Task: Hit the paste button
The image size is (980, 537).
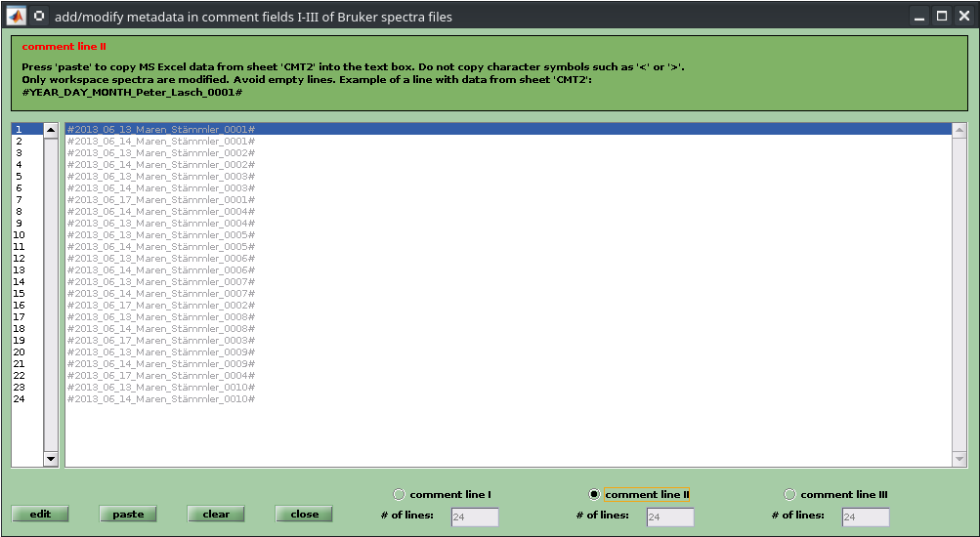Action: coord(128,514)
